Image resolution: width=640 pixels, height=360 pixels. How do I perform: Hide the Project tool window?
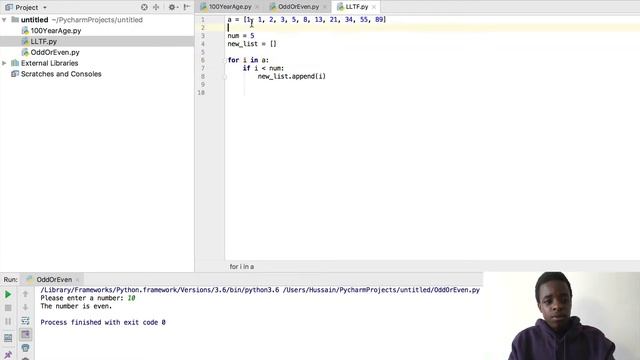[187, 7]
